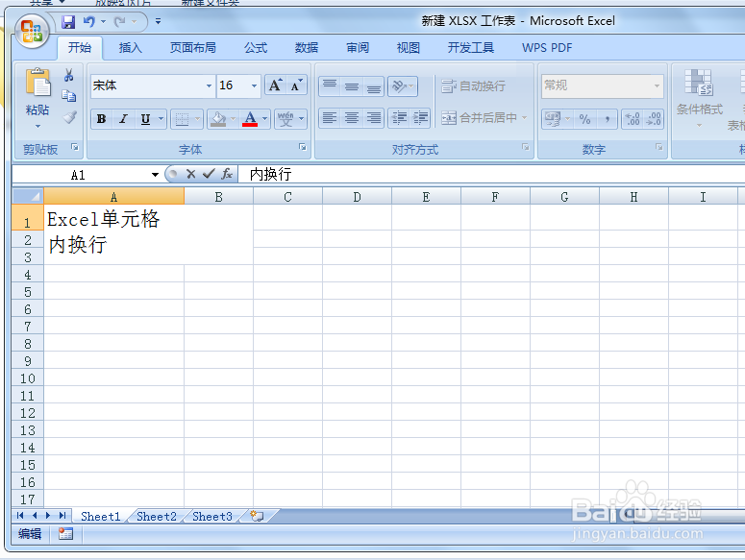
Task: Open the 开发工具 tab
Action: click(470, 47)
